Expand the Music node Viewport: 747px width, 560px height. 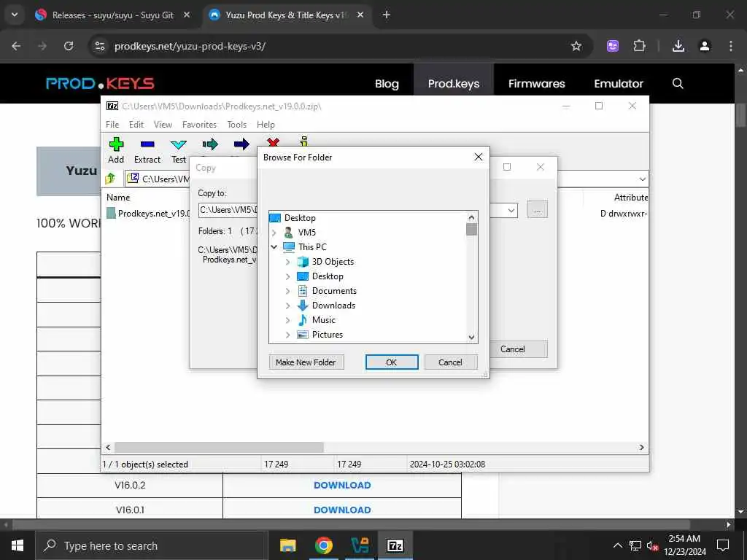[x=287, y=320]
